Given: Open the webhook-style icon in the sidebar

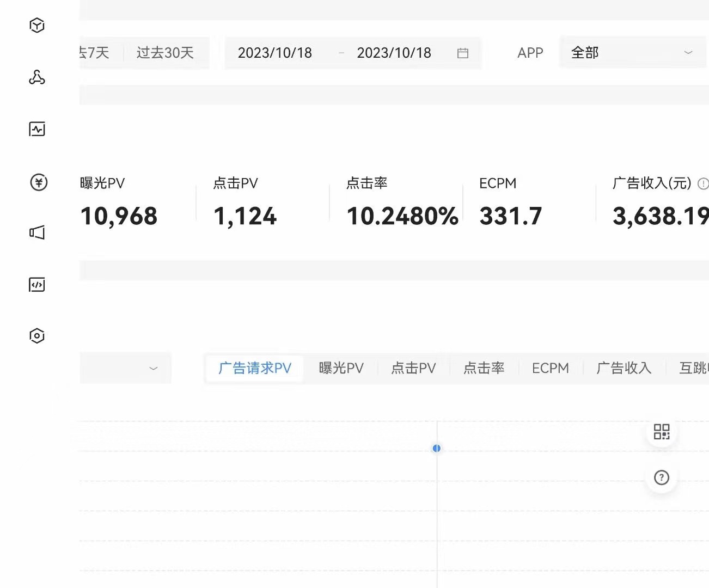Looking at the screenshot, I should click(37, 77).
